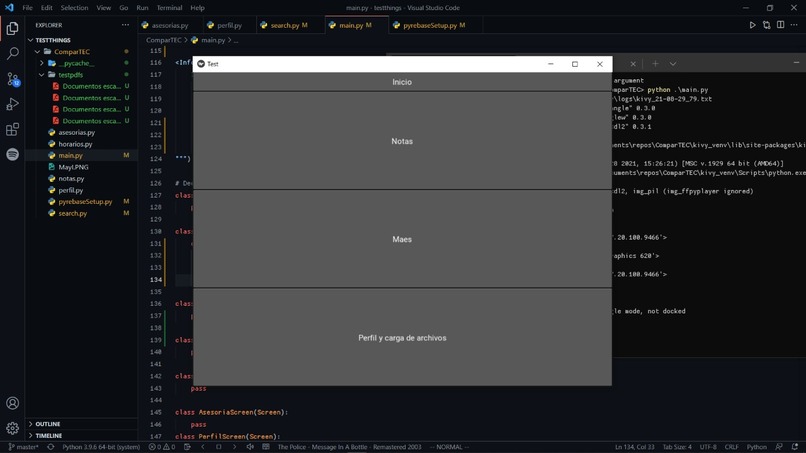Open the Edit menu
The image size is (806, 453).
[x=47, y=8]
